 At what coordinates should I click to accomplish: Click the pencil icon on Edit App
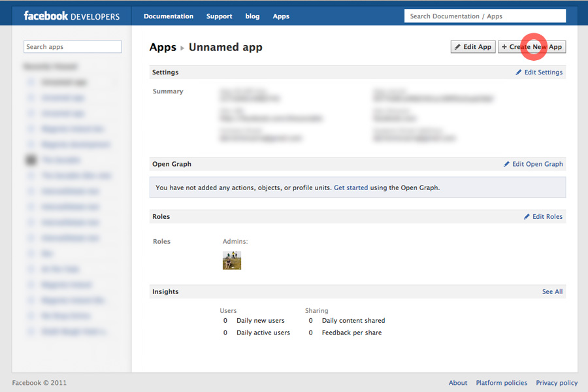pyautogui.click(x=457, y=47)
